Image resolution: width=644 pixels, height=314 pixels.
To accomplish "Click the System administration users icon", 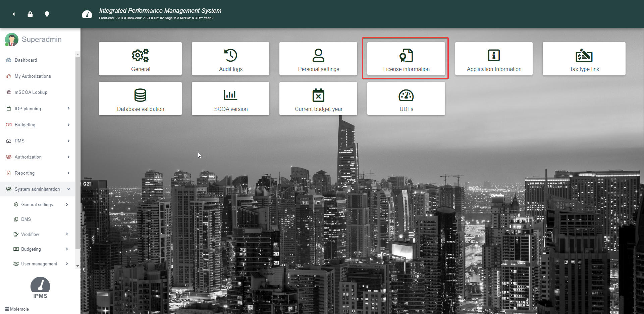I will click(9, 189).
